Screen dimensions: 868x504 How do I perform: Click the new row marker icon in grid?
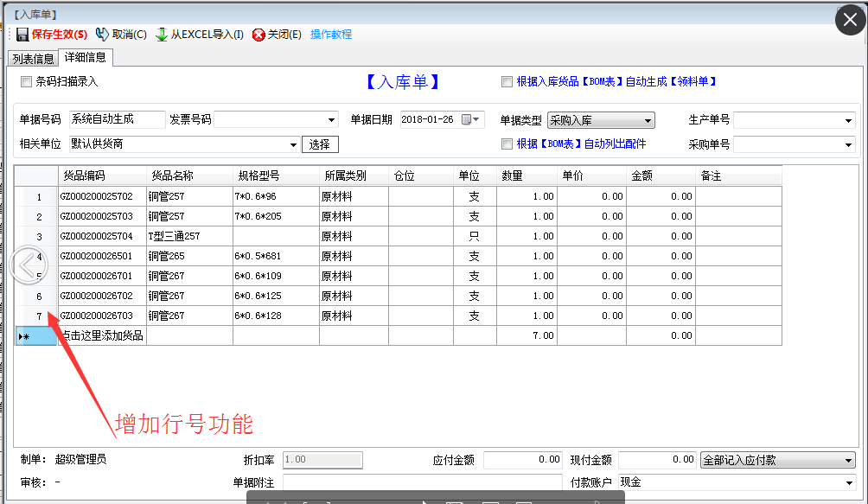24,336
